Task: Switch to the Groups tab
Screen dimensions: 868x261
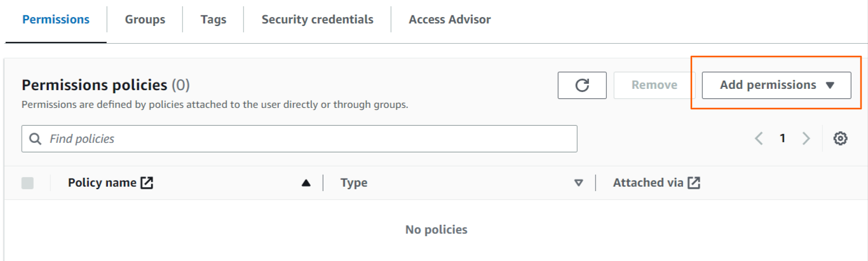Action: tap(145, 20)
